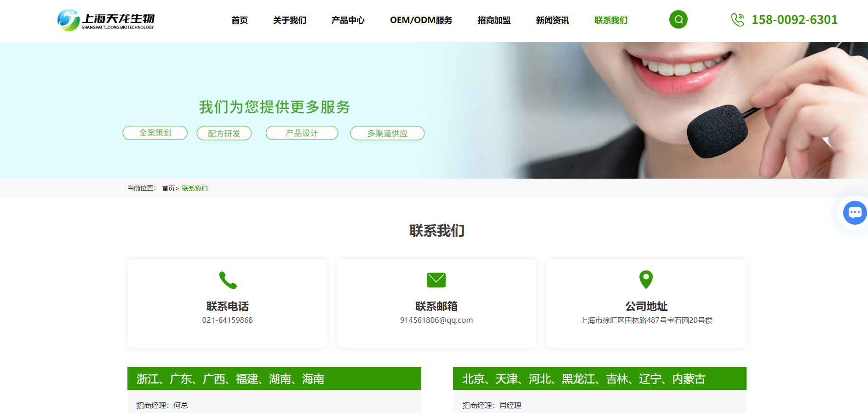Image resolution: width=868 pixels, height=413 pixels.
Task: Click the 全案策划 pill button
Action: click(x=155, y=133)
